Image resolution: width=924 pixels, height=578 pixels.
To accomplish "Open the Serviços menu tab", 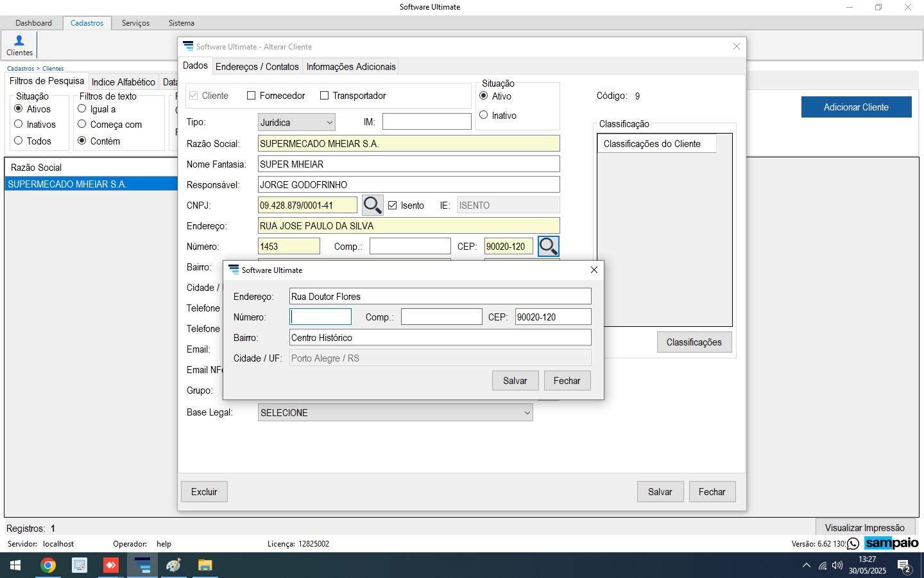I will pos(135,22).
